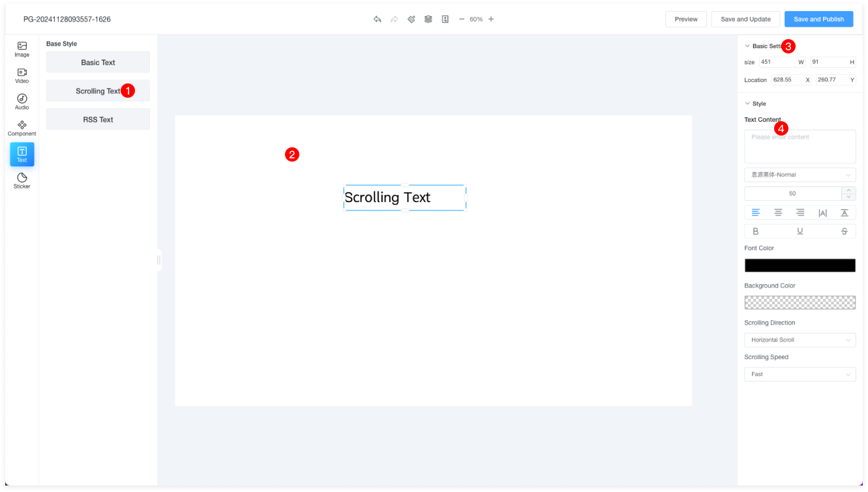Open the Component sidebar category
This screenshot has height=492, width=868.
click(22, 128)
